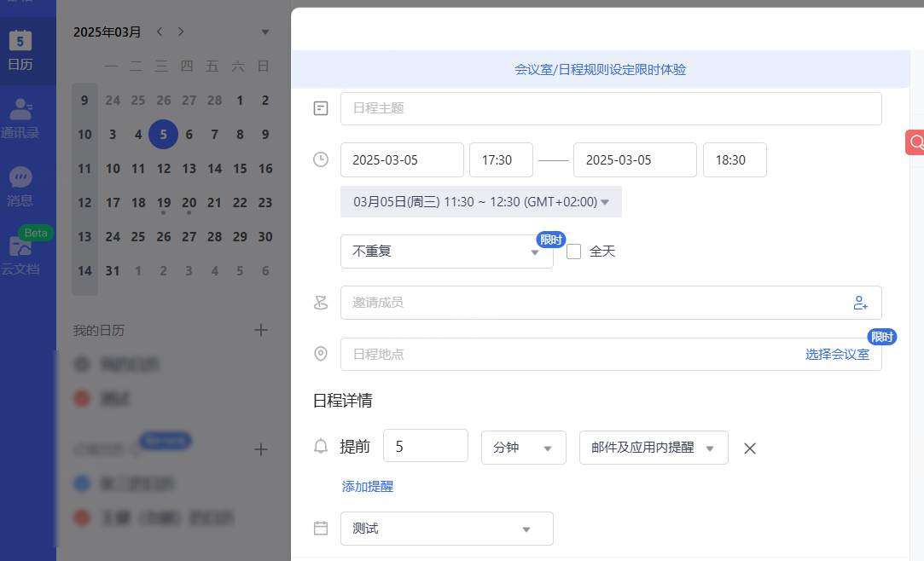The image size is (924, 561).
Task: Click the 邀请成员 invite members field
Action: 611,303
